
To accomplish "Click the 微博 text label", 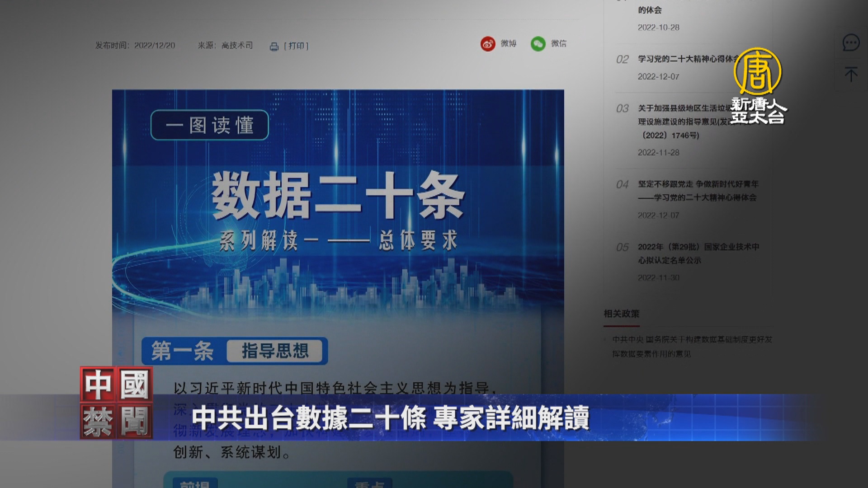I will 509,43.
